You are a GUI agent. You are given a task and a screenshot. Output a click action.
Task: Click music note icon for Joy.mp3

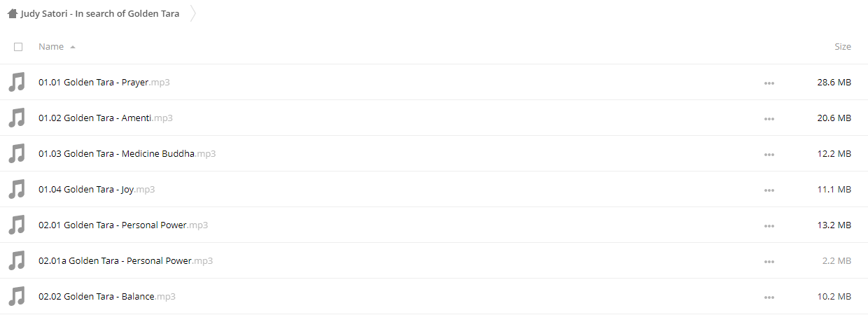[17, 189]
